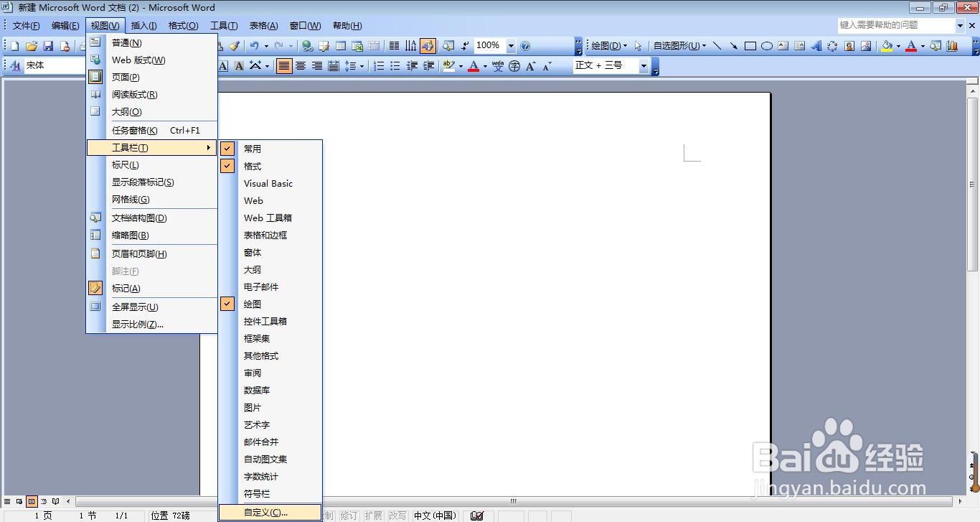Open the line spacing dropdown arrow
The height and width of the screenshot is (522, 980).
coord(362,66)
